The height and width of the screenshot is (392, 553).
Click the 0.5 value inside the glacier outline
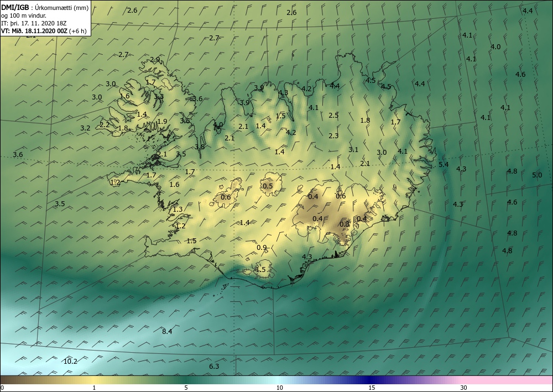268,186
